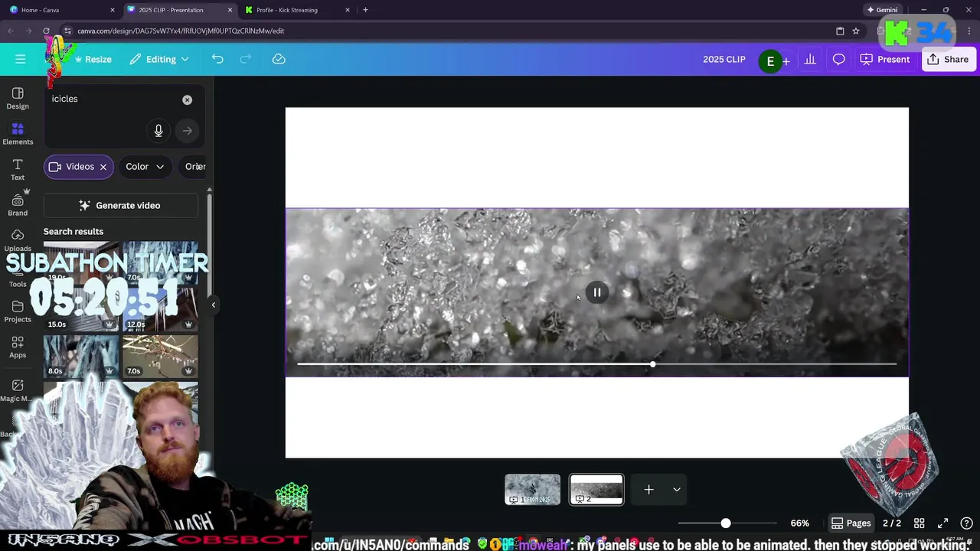The width and height of the screenshot is (980, 551).
Task: Open the Editing mode dropdown
Action: tap(159, 59)
